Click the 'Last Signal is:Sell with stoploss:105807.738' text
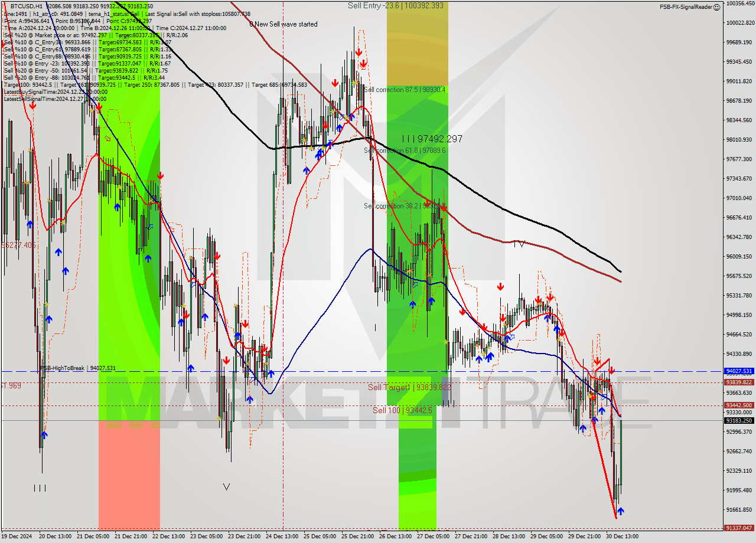 [x=197, y=14]
